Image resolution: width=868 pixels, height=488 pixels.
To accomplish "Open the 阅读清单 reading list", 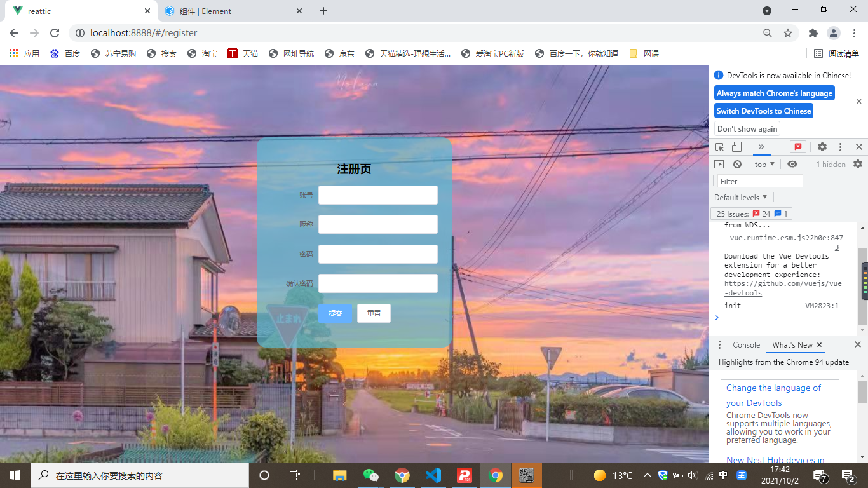I will tap(836, 54).
